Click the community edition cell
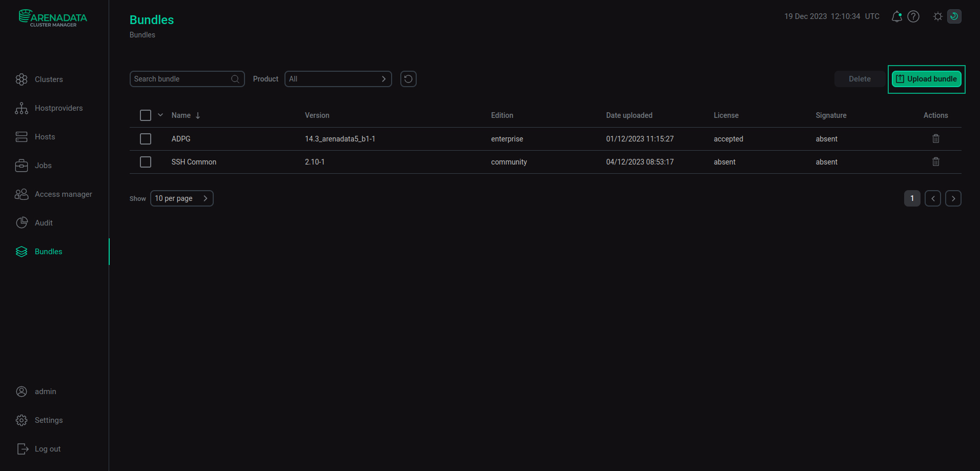The width and height of the screenshot is (980, 471). 509,162
